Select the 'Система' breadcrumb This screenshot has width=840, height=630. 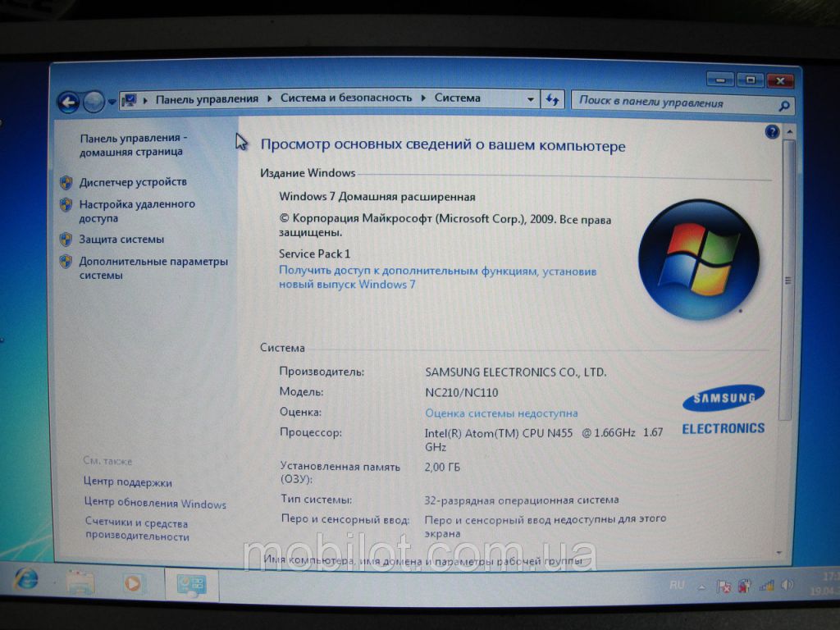(x=457, y=98)
